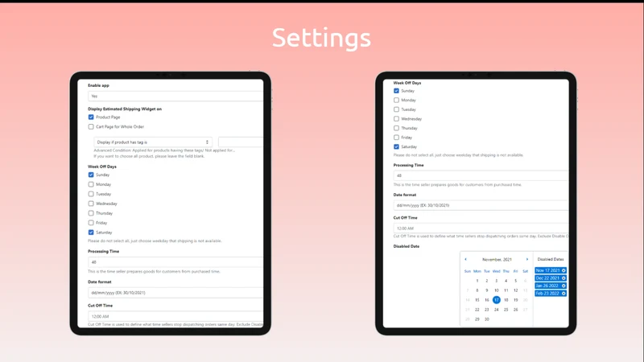Select day 22 in the calendar
This screenshot has height=362, width=644.
tap(477, 310)
